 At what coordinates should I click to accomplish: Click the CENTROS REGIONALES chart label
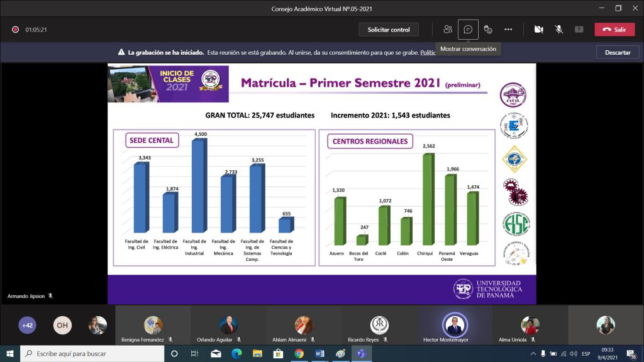click(x=370, y=141)
